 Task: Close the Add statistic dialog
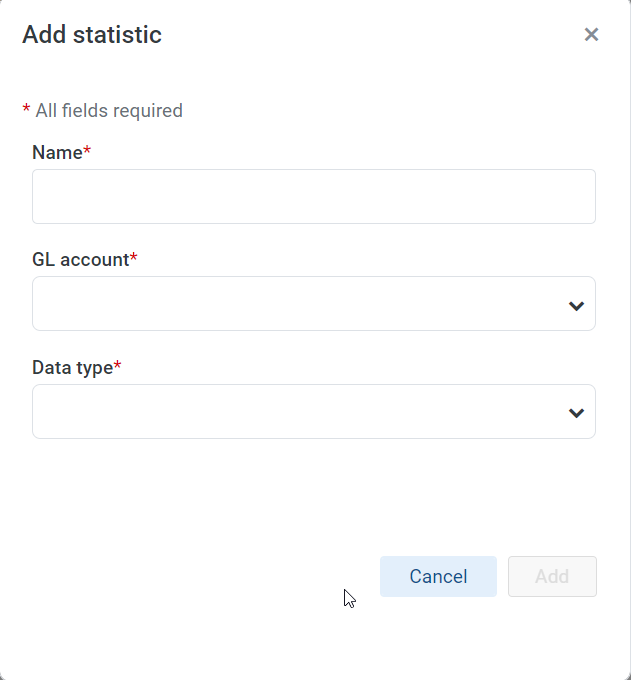(x=591, y=34)
